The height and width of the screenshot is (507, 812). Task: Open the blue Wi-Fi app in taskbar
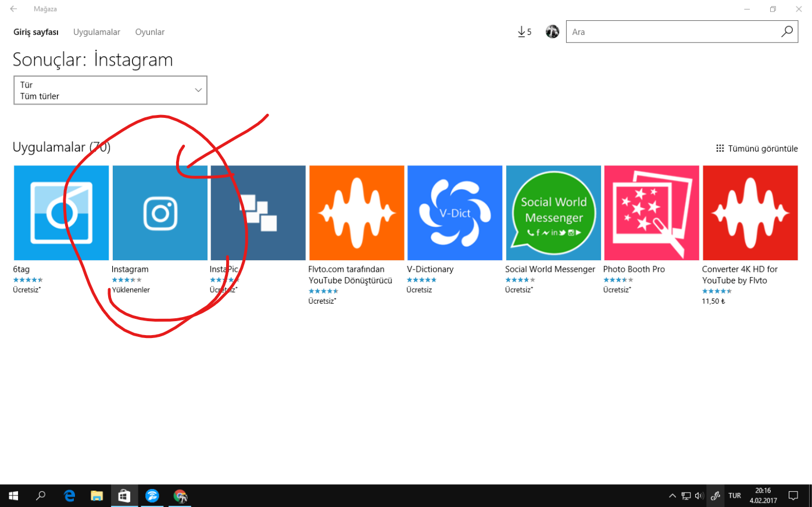coord(152,495)
